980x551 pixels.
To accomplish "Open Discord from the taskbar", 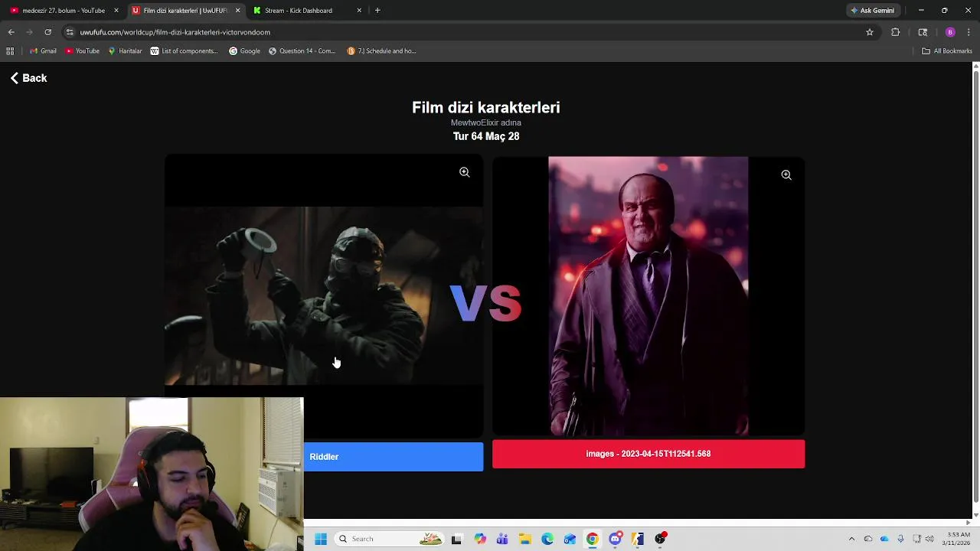I will 615,539.
